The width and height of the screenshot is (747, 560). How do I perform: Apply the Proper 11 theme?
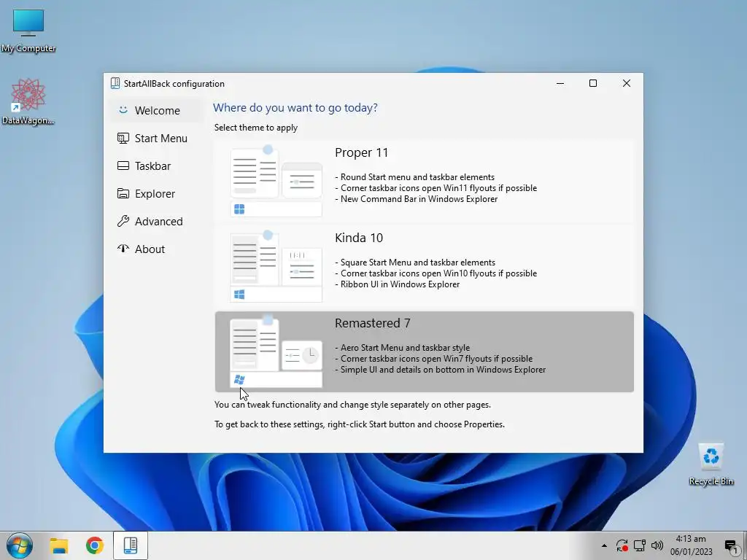[424, 181]
